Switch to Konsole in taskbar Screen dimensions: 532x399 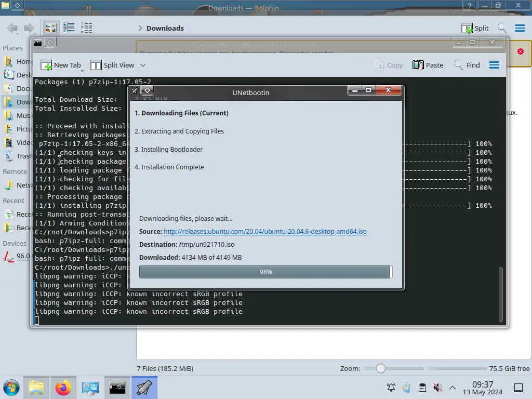click(117, 388)
